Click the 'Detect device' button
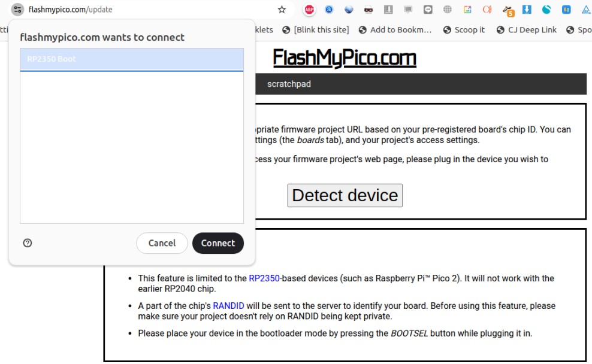 pyautogui.click(x=345, y=195)
